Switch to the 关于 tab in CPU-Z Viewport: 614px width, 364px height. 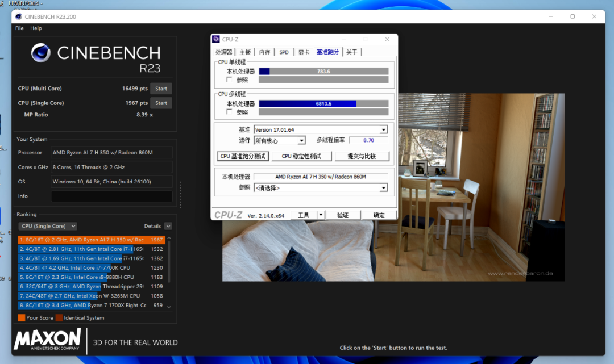tap(352, 52)
